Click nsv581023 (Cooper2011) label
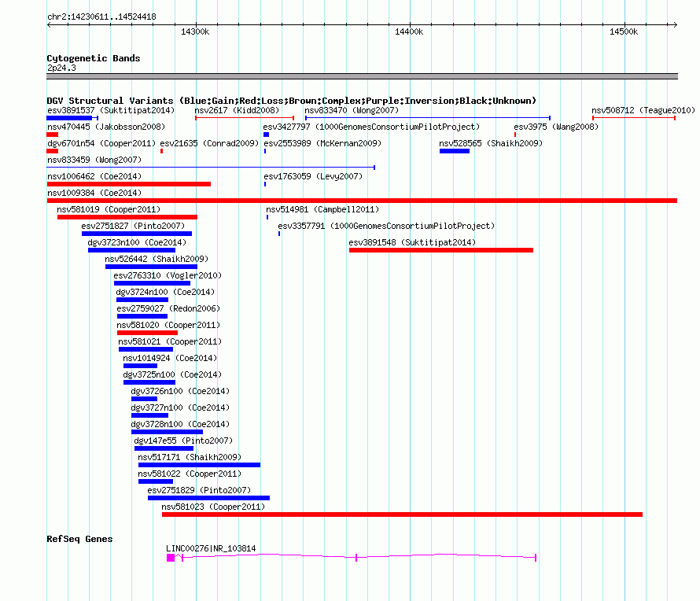700x601 pixels. tap(213, 507)
